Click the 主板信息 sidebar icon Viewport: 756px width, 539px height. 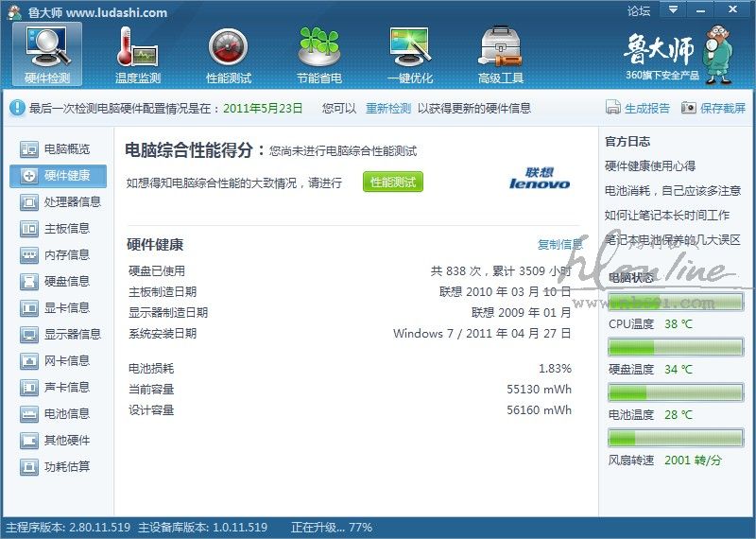click(29, 229)
